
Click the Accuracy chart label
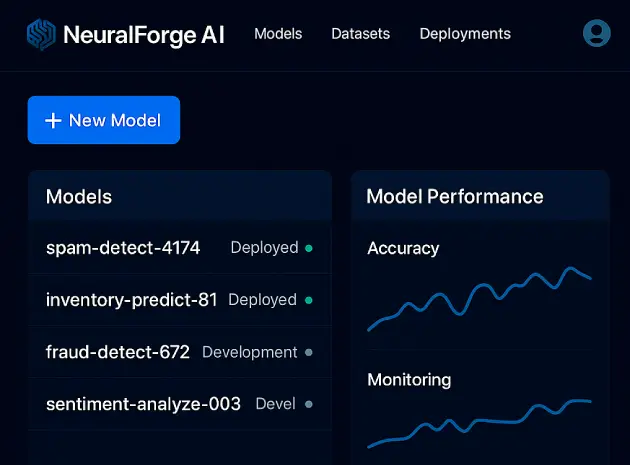click(403, 249)
